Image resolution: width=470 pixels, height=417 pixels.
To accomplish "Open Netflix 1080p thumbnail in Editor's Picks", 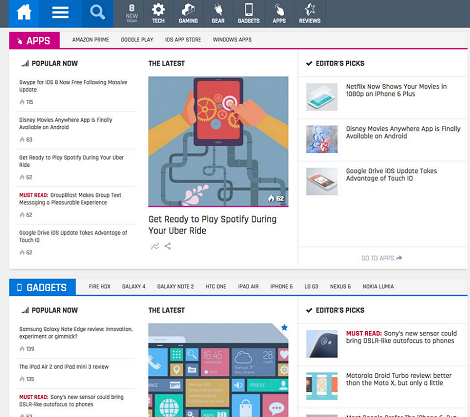I will 322,97.
